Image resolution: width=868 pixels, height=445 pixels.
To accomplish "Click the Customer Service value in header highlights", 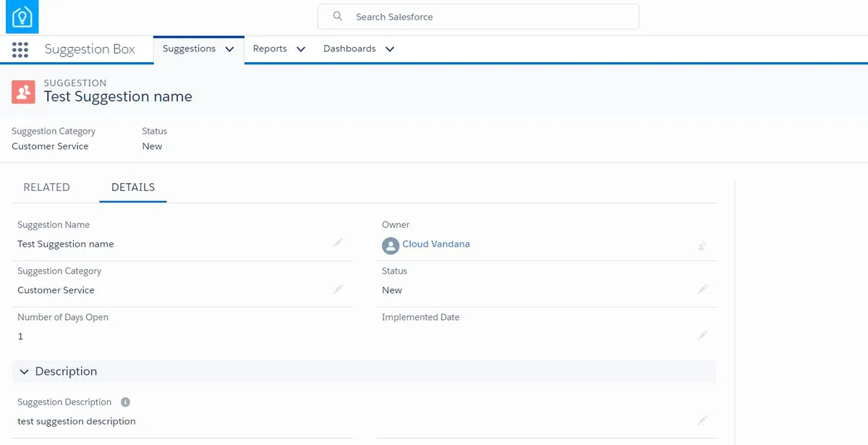I will [x=50, y=146].
